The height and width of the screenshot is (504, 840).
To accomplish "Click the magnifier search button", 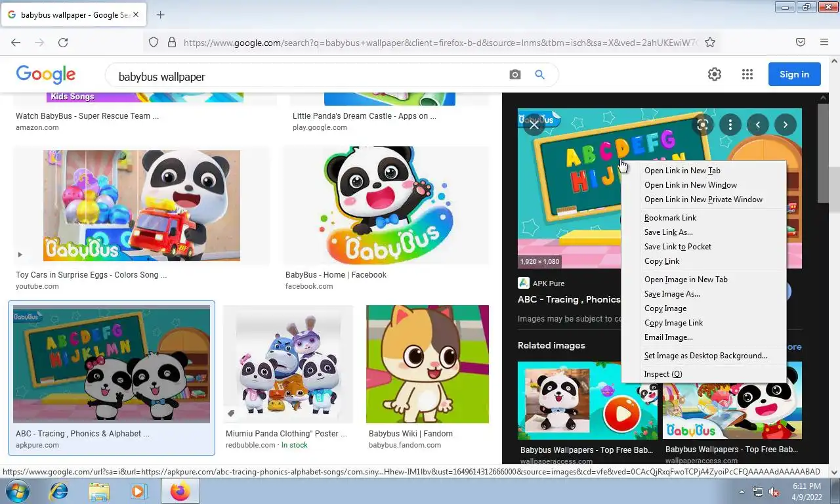I will click(x=539, y=75).
